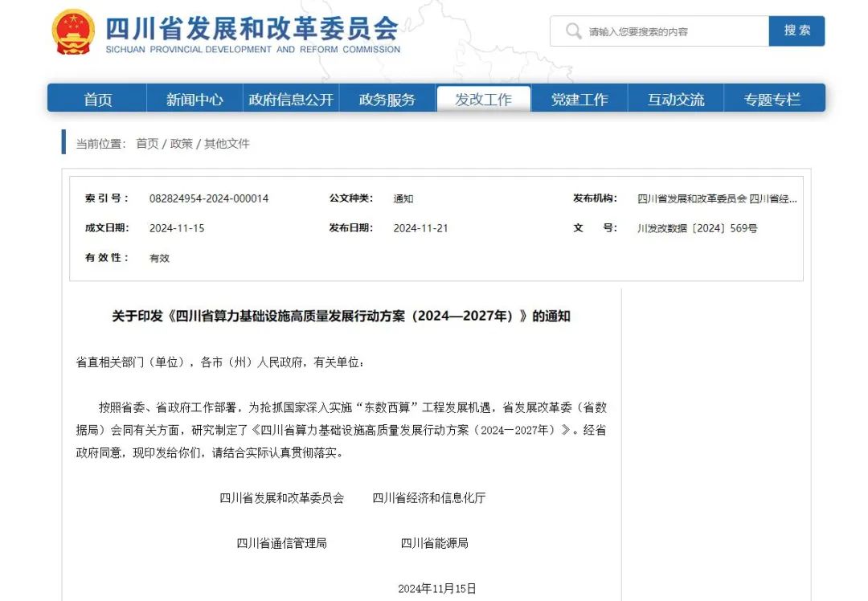Click the 有效 validity value

[159, 258]
